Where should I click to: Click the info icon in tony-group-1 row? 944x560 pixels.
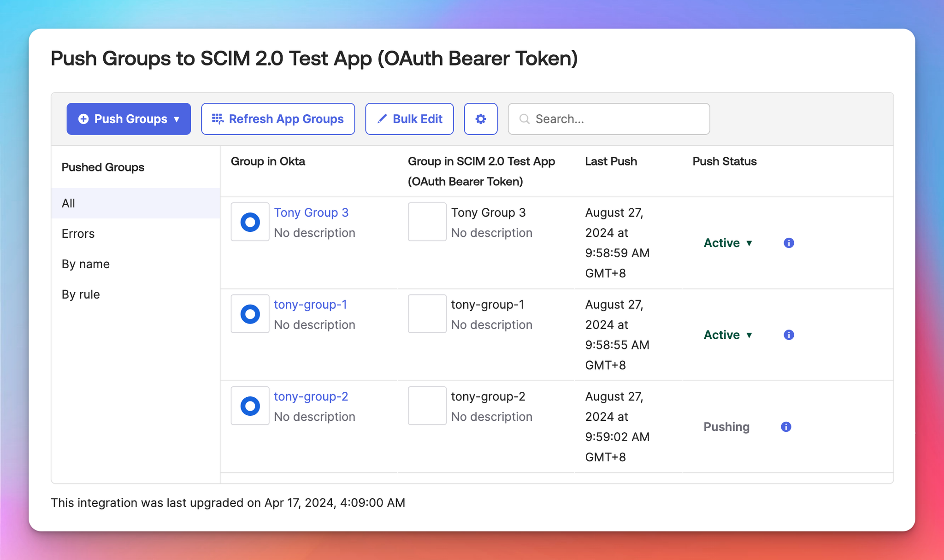(789, 335)
